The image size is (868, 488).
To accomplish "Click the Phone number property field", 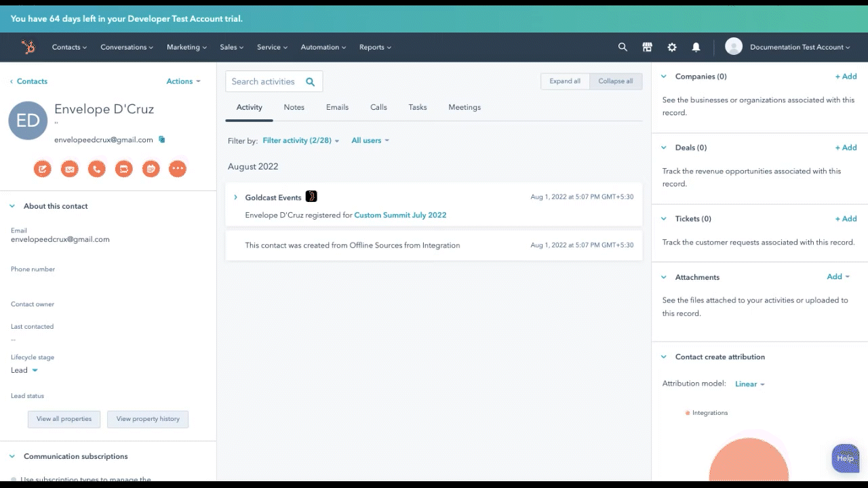I will [108, 276].
